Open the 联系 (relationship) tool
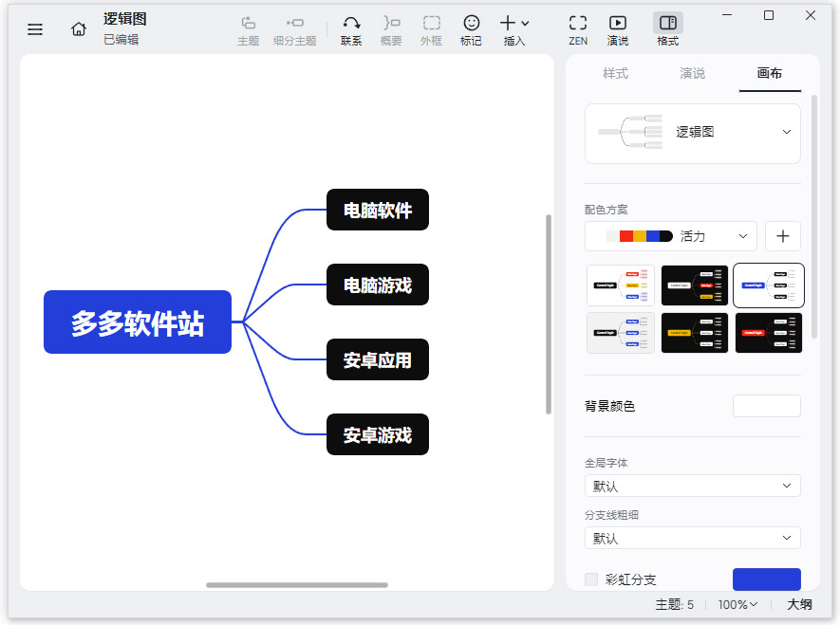Image resolution: width=840 pixels, height=625 pixels. [x=350, y=28]
